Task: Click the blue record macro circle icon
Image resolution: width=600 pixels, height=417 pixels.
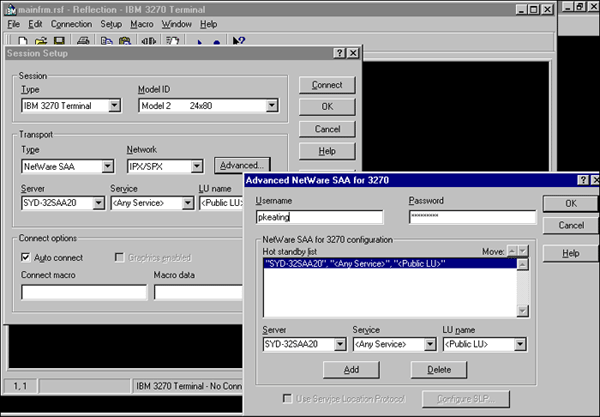Action: point(217,42)
